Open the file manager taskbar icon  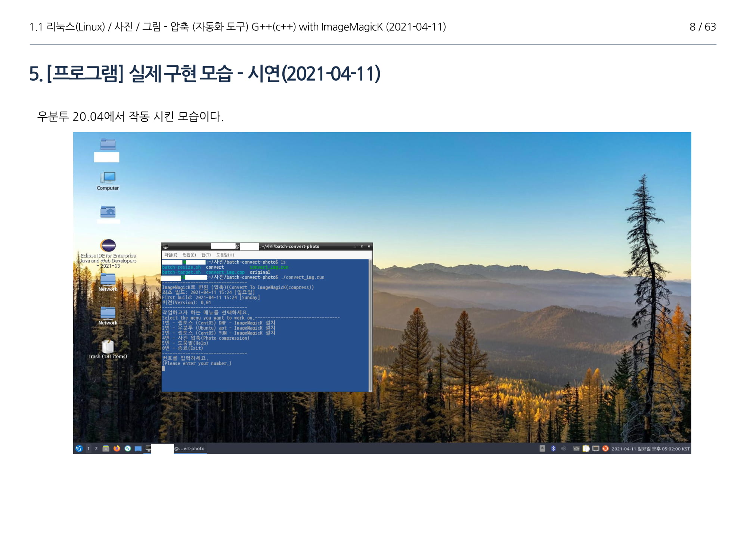point(106,448)
